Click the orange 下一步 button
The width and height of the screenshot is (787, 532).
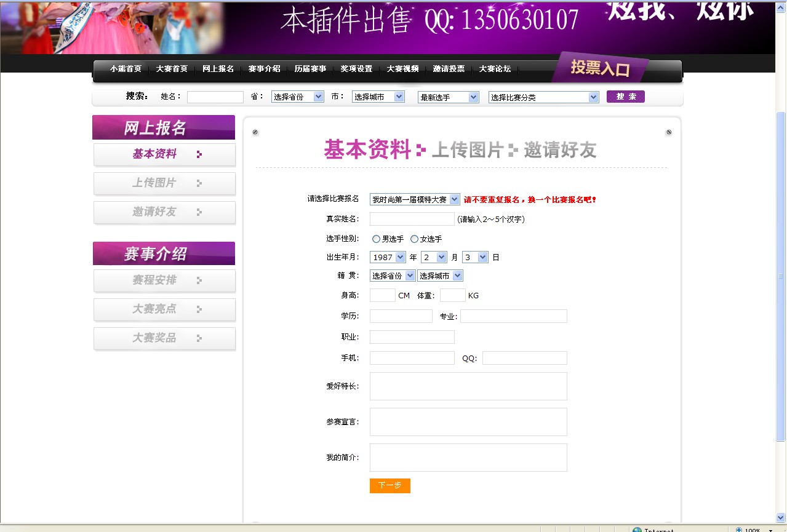[390, 486]
